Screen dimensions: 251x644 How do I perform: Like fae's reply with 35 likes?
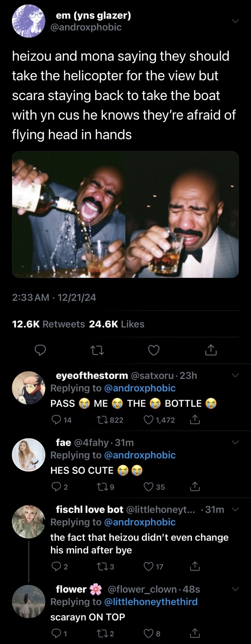point(149,487)
